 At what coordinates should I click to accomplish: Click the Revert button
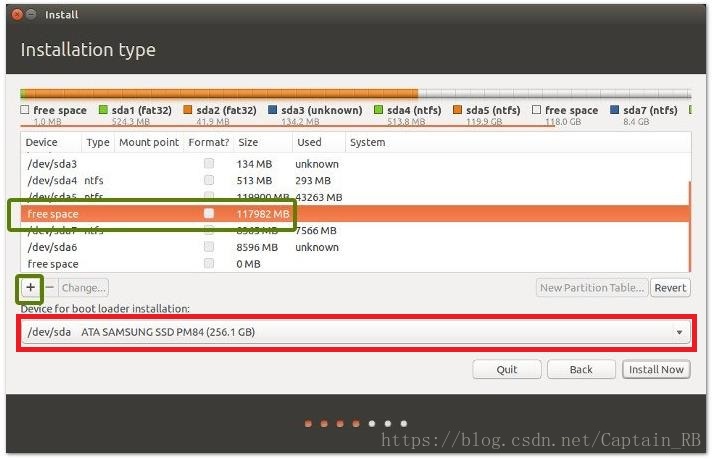pos(670,287)
